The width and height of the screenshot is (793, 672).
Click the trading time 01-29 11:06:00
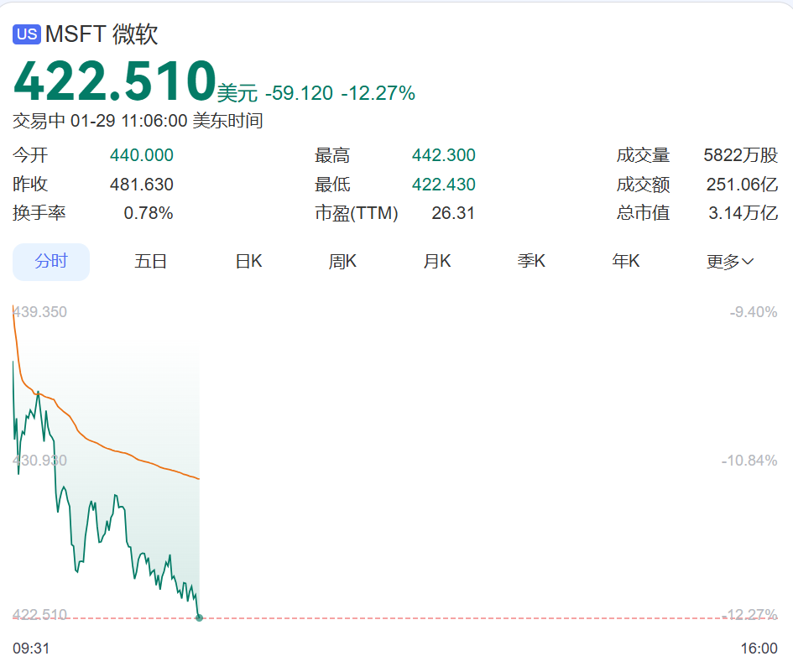pos(129,121)
